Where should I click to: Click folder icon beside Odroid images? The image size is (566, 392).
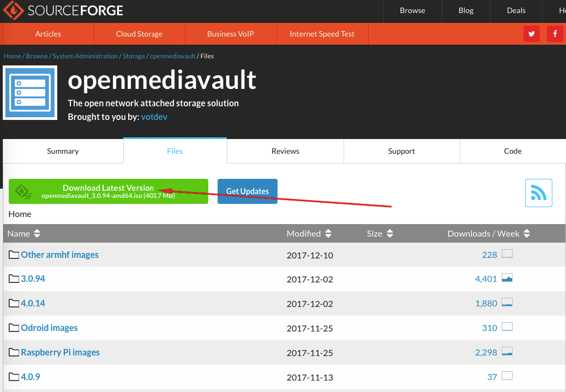point(14,328)
